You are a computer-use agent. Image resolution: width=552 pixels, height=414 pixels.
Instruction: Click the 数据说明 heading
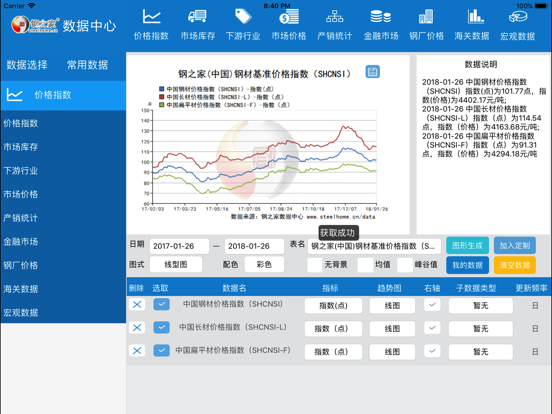click(481, 64)
